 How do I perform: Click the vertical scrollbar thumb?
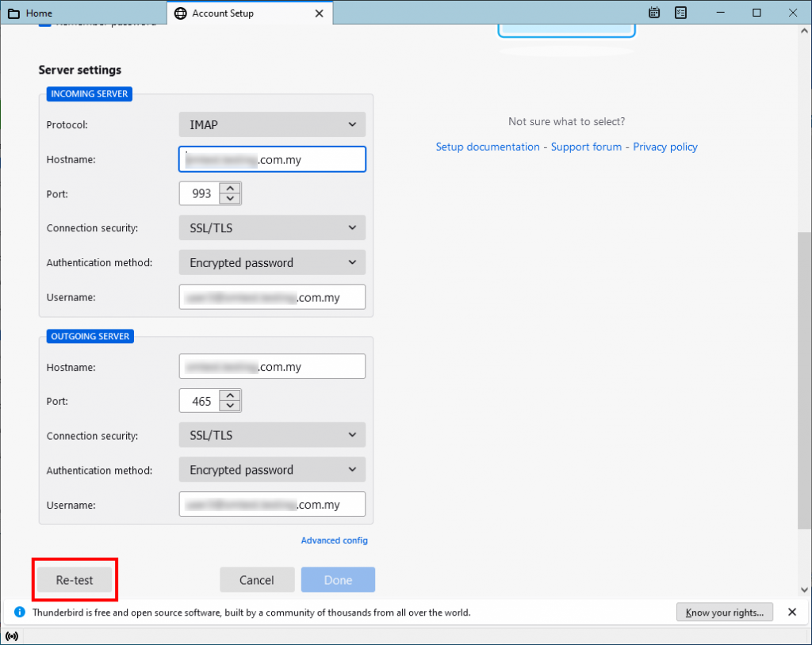point(804,380)
